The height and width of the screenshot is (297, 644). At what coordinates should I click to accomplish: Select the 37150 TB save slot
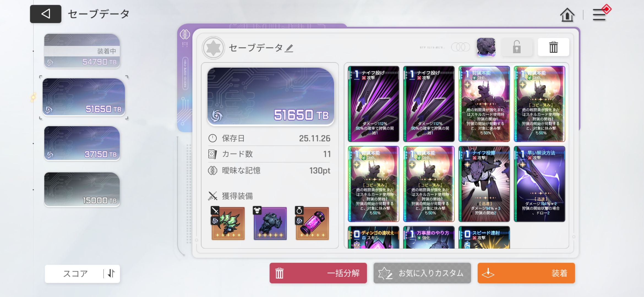tap(82, 143)
